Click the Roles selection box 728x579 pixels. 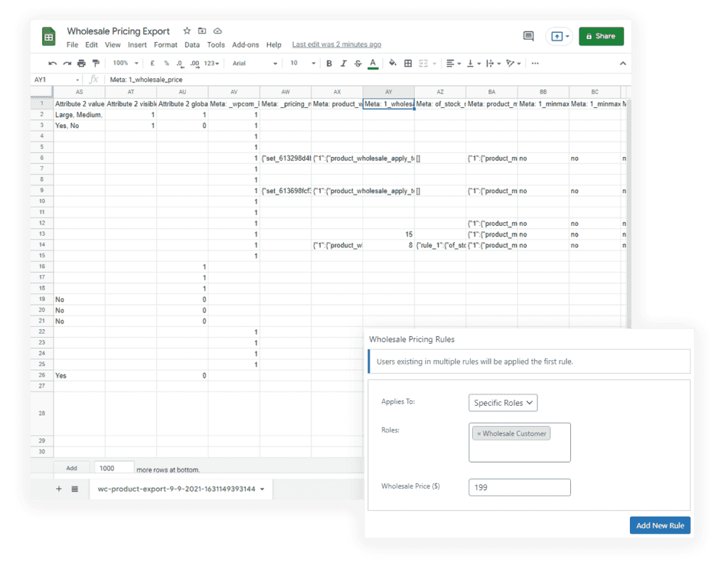[520, 442]
